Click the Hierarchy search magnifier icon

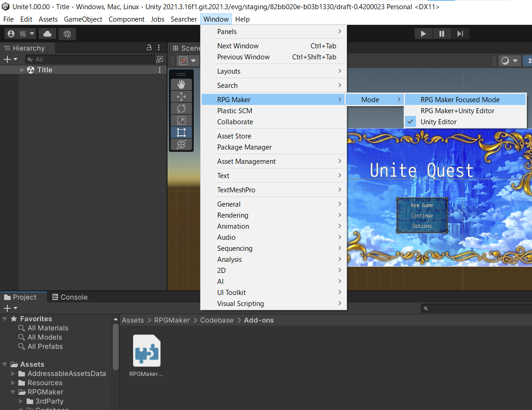click(30, 60)
